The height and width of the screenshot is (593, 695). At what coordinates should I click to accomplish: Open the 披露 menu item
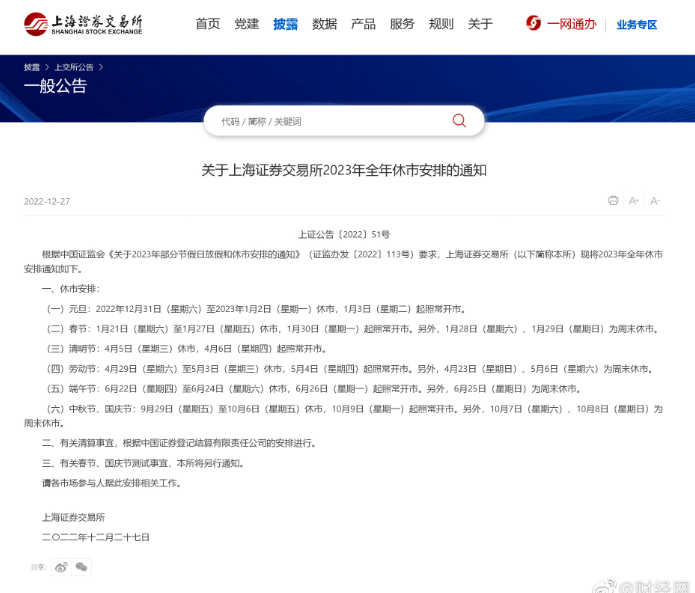click(285, 24)
